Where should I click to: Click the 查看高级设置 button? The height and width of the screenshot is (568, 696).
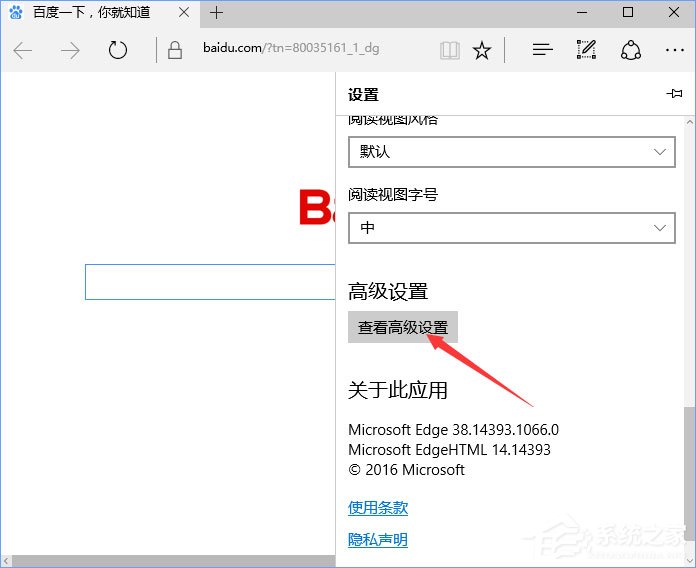[x=403, y=327]
